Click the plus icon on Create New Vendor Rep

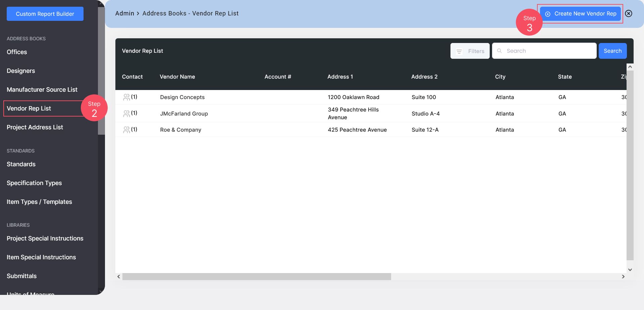click(x=548, y=14)
